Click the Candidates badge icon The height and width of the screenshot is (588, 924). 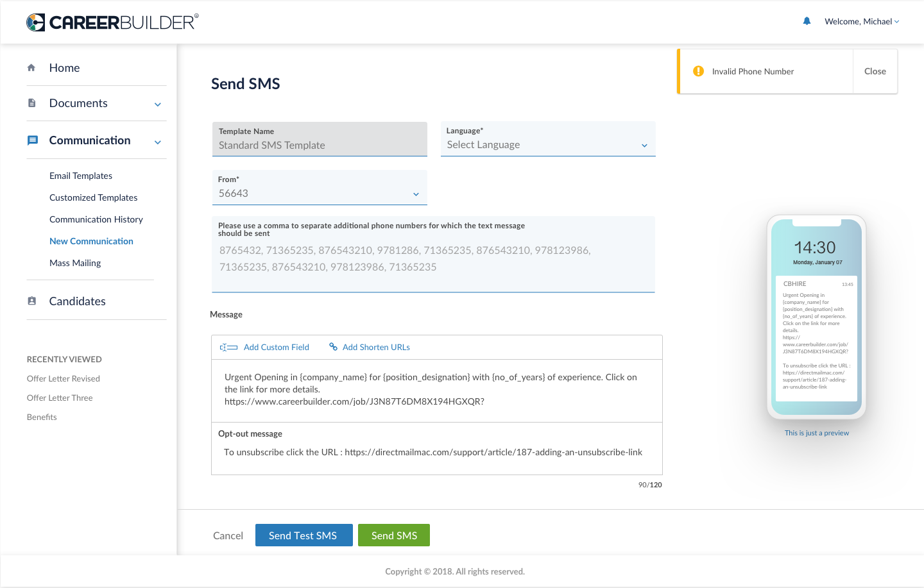pyautogui.click(x=31, y=301)
